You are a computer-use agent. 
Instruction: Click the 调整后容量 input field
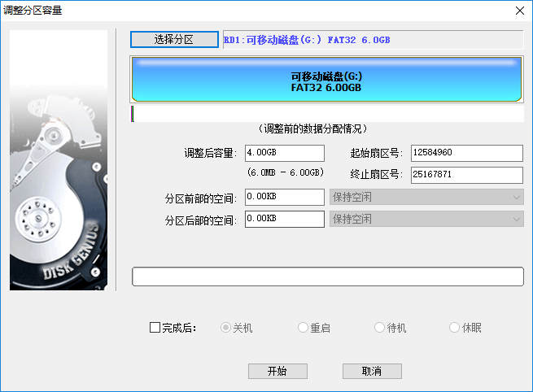tap(284, 153)
